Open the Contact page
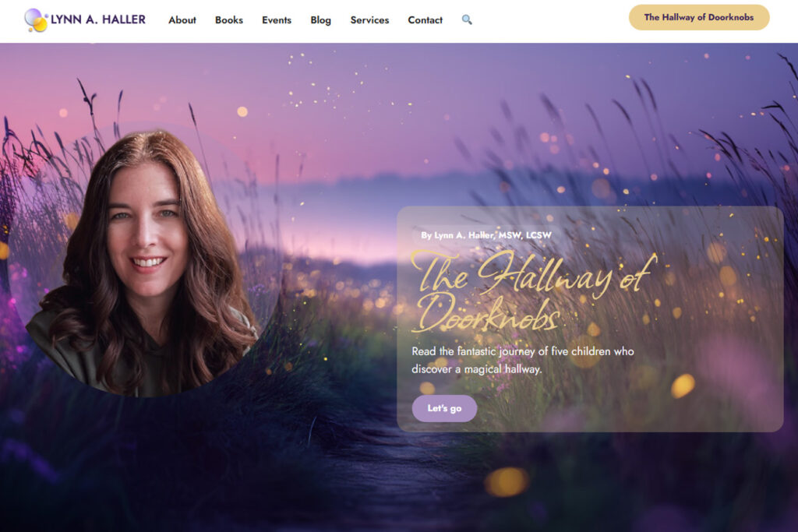 click(x=425, y=20)
